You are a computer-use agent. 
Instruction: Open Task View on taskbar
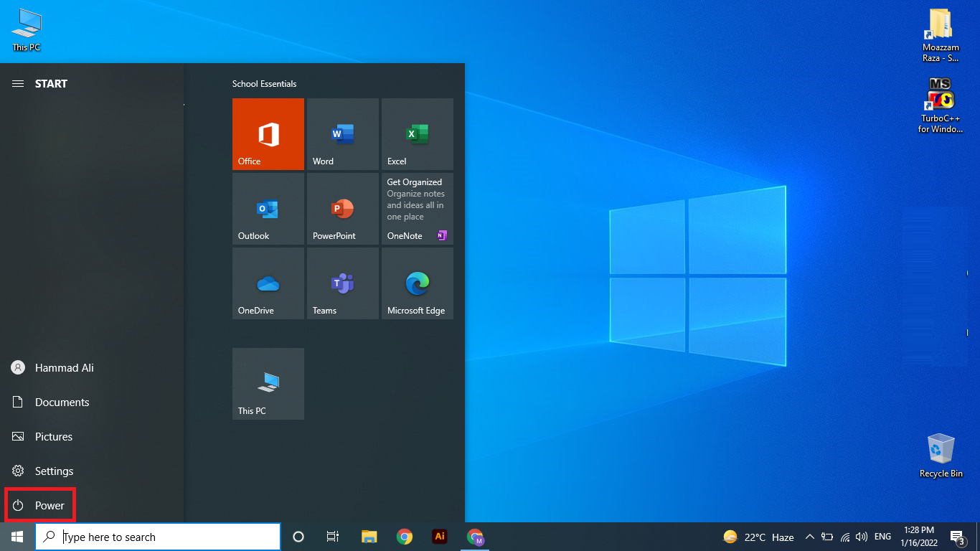333,537
